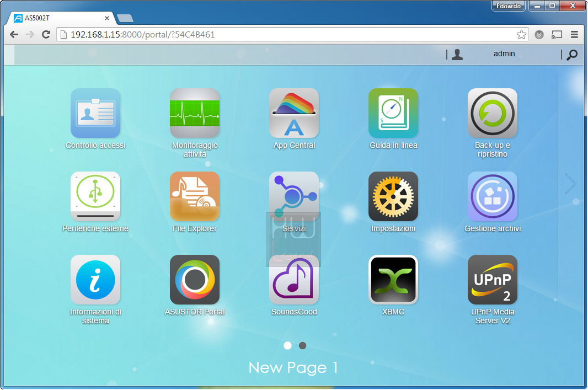Viewport: 588px width, 390px height.
Task: Open the Servizi app icon
Action: 294,196
